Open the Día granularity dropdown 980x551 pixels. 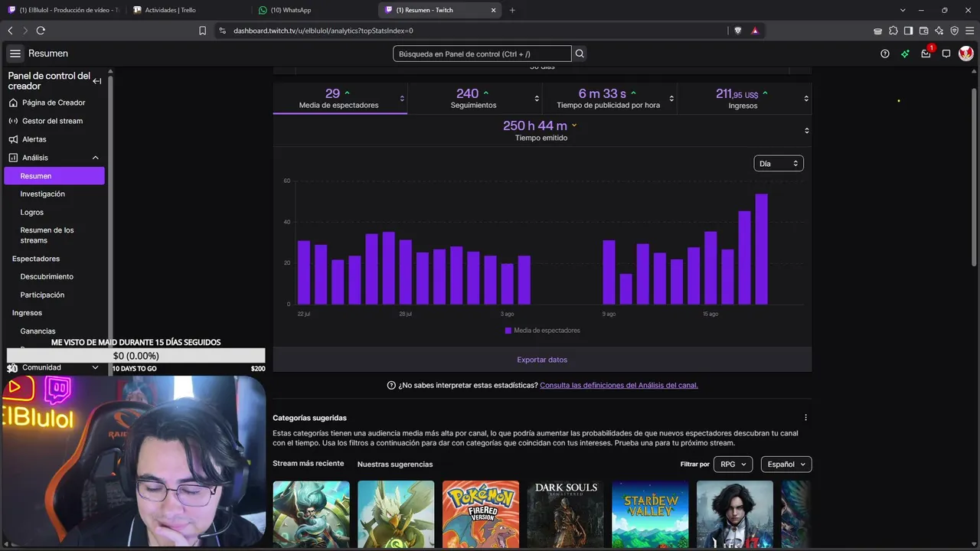pos(779,164)
